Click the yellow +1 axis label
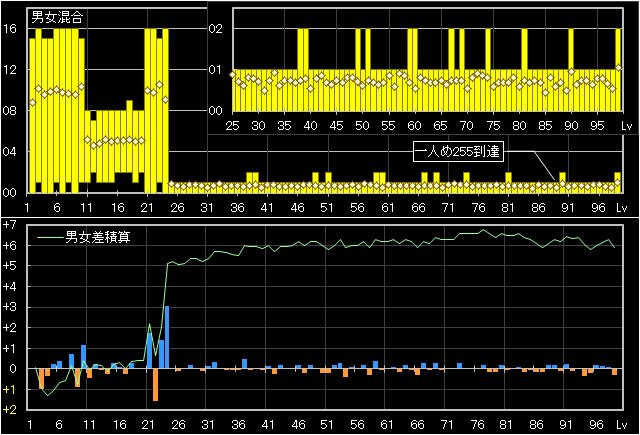 [x=10, y=389]
